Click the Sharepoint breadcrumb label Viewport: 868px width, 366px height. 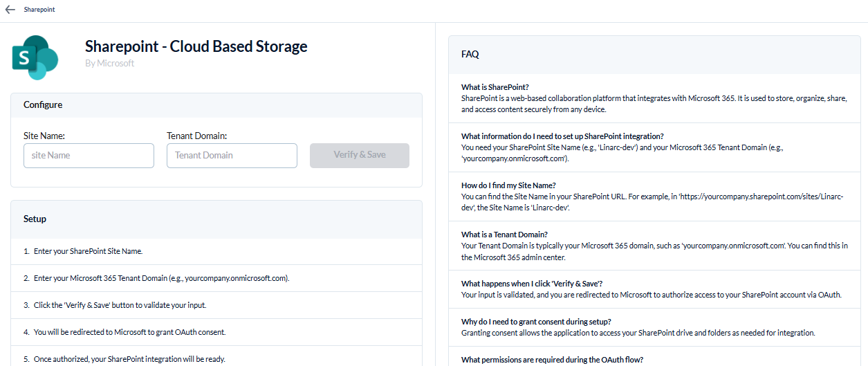tap(39, 10)
